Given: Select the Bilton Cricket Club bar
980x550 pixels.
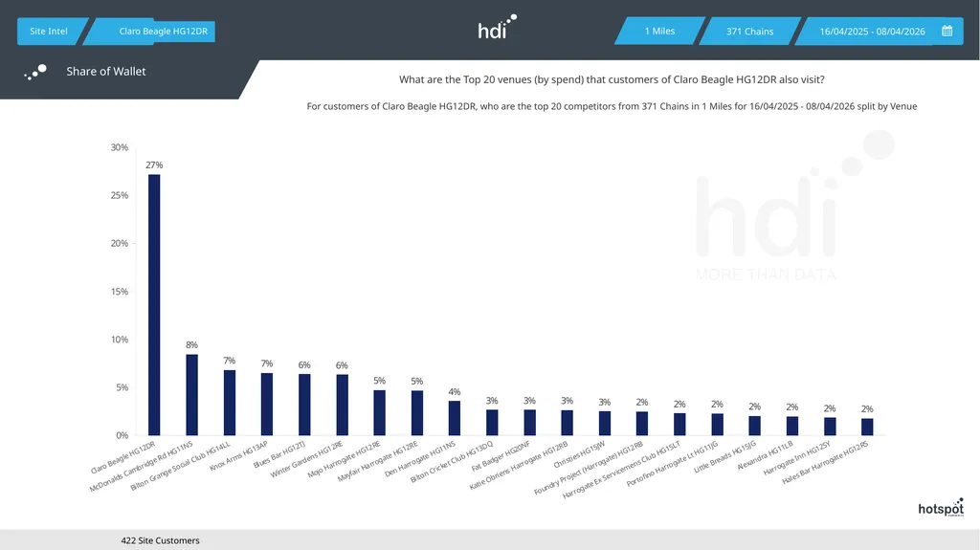Looking at the screenshot, I should tap(492, 423).
